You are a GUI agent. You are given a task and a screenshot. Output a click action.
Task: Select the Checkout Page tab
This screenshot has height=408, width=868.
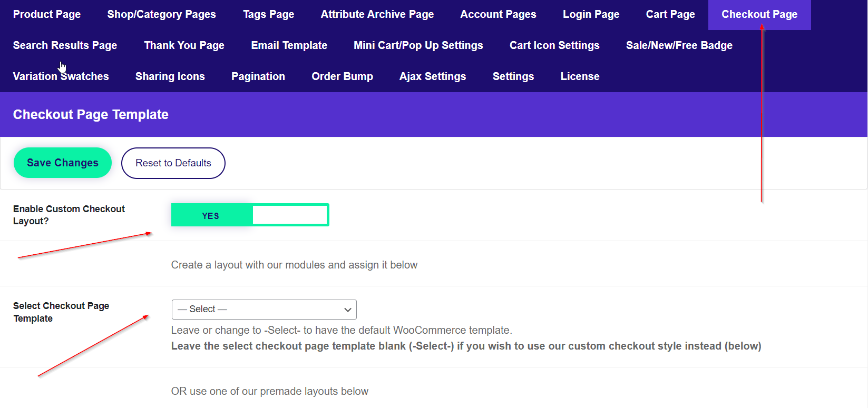coord(759,15)
